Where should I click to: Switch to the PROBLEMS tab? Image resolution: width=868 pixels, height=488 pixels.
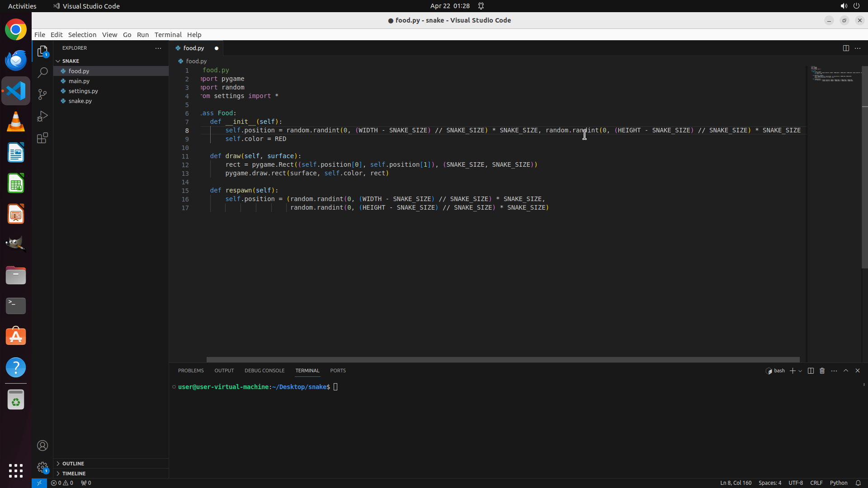tap(191, 371)
